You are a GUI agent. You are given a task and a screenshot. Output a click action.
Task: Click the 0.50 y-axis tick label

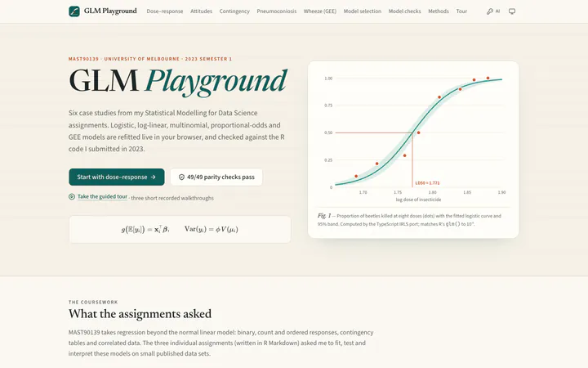[328, 132]
